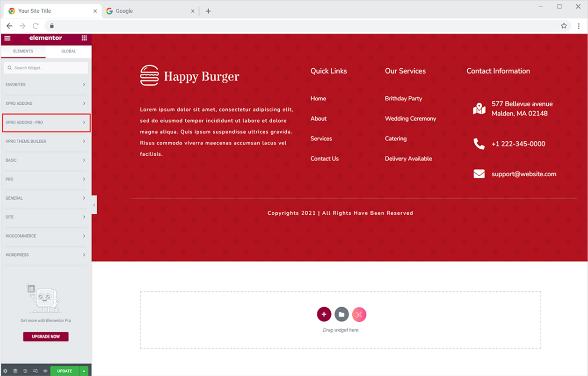Expand the Xpro Addons - Pro category

(x=46, y=123)
